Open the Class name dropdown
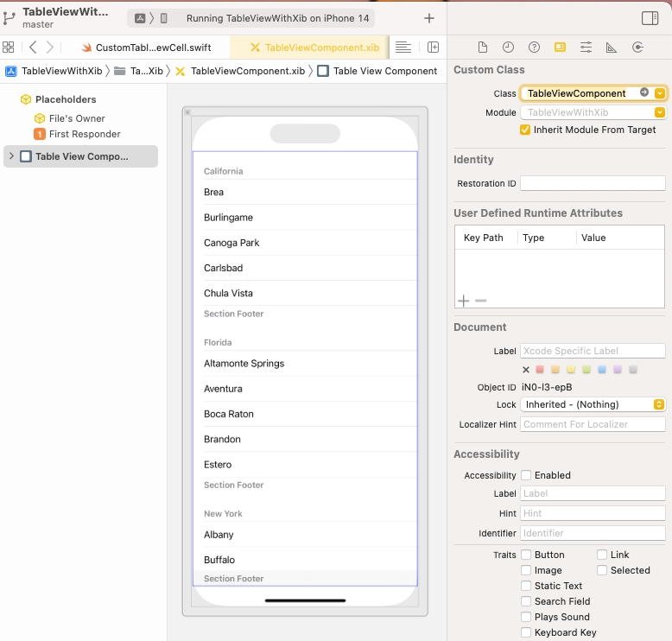The image size is (672, 641). [x=660, y=93]
